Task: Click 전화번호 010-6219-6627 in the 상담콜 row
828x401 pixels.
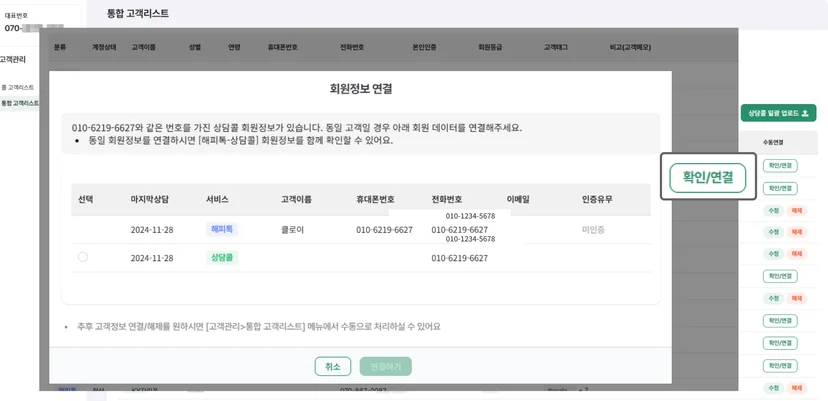Action: coord(459,258)
